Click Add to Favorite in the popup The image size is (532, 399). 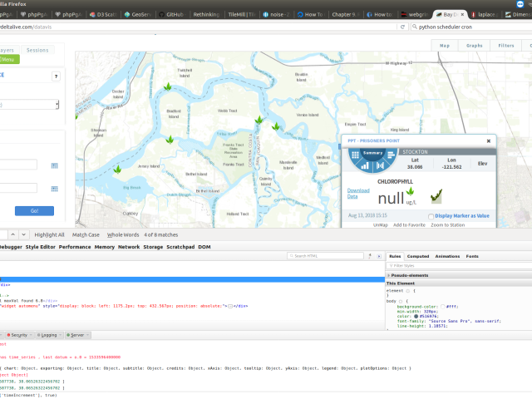pos(409,225)
